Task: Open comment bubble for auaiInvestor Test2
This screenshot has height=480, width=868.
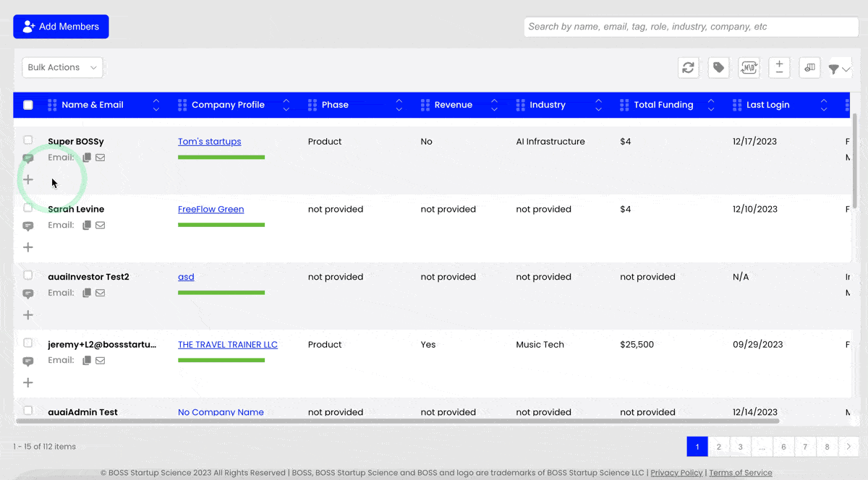Action: (x=28, y=293)
